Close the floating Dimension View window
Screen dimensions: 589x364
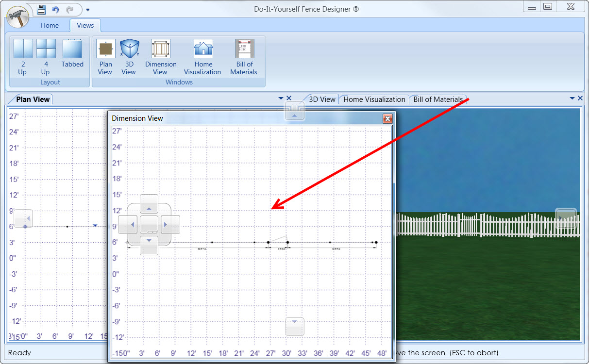click(387, 118)
